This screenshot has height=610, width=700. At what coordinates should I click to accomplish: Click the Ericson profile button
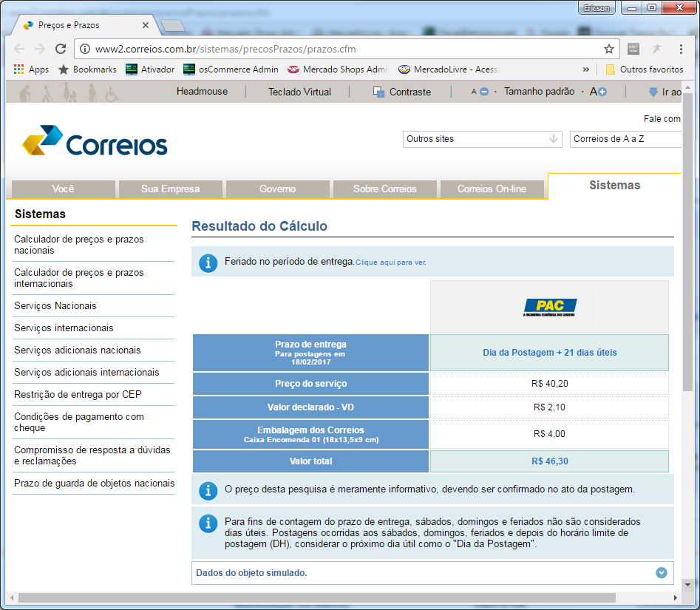pos(597,8)
